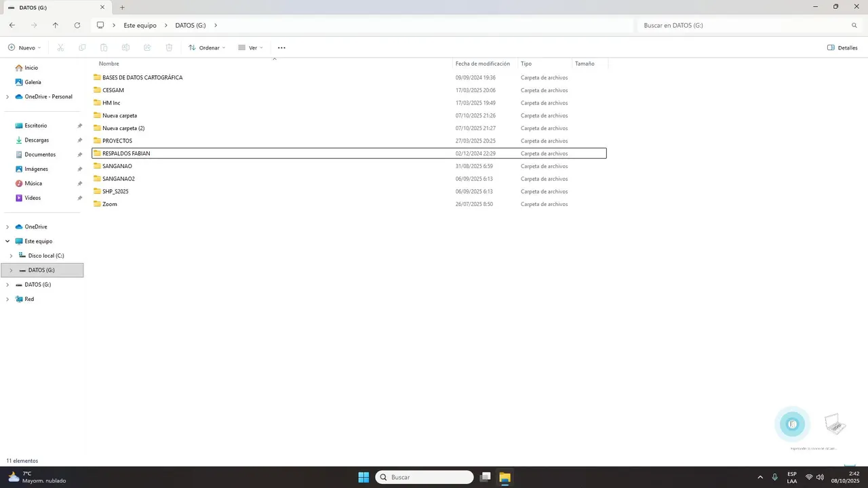Click the microphone icon in system tray

pyautogui.click(x=774, y=477)
